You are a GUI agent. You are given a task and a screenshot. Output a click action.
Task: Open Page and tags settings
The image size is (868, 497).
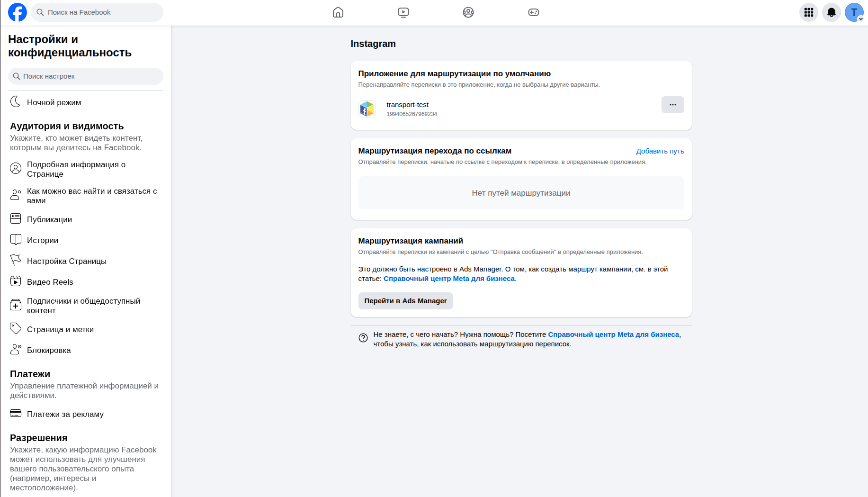click(x=86, y=329)
